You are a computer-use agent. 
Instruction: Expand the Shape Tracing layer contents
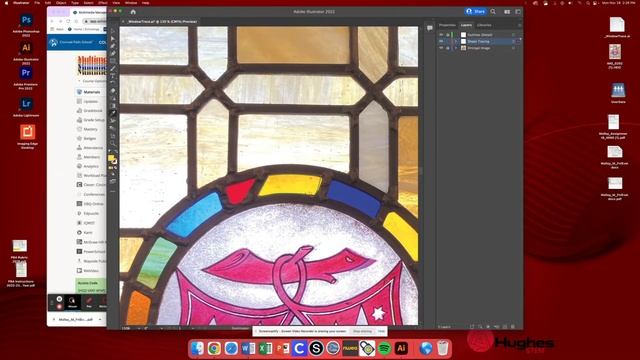click(x=456, y=42)
